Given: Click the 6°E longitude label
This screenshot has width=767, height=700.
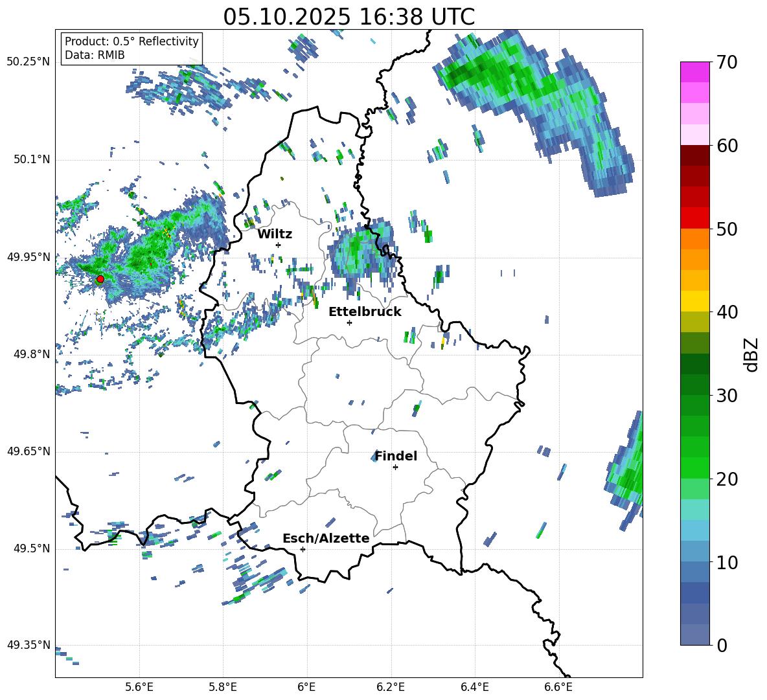Looking at the screenshot, I should 306,687.
